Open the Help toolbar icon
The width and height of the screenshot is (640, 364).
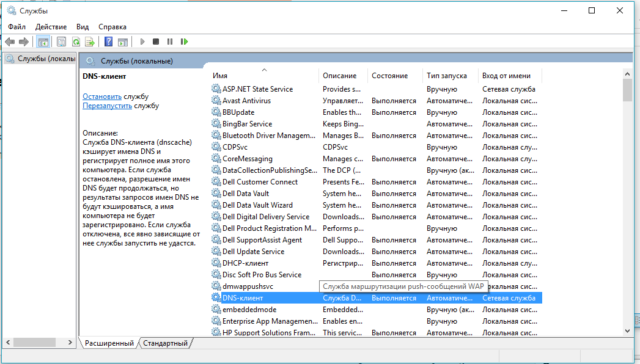(108, 42)
